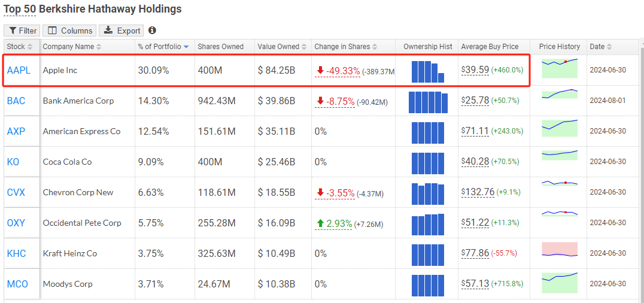Click the red down arrow in Chevron row
Image resolution: width=644 pixels, height=303 pixels.
[320, 193]
